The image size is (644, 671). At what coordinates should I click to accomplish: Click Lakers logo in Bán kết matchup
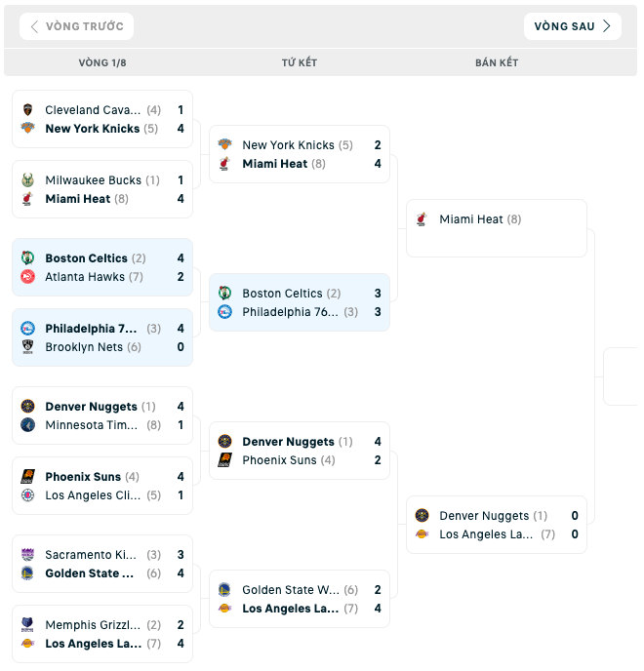pos(422,534)
